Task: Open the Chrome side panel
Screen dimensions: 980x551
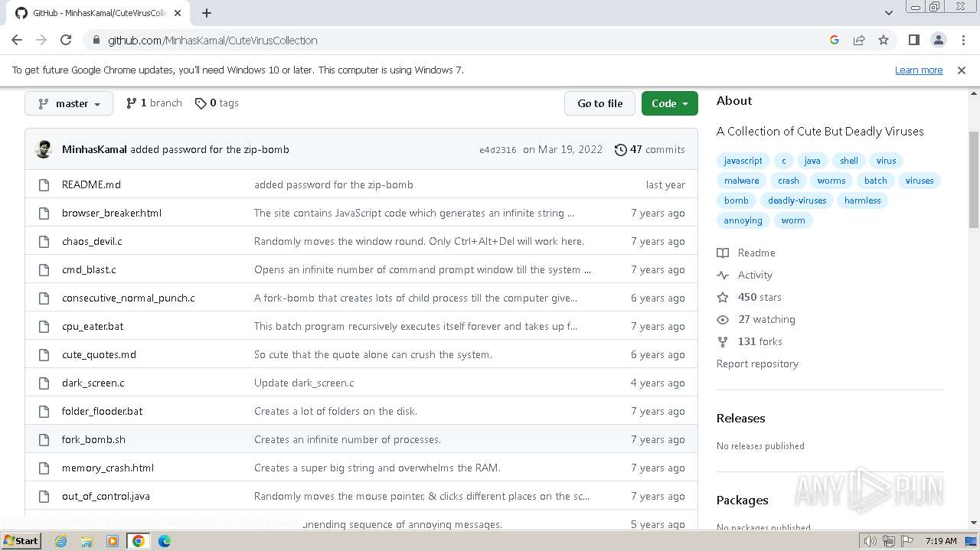Action: pyautogui.click(x=913, y=40)
